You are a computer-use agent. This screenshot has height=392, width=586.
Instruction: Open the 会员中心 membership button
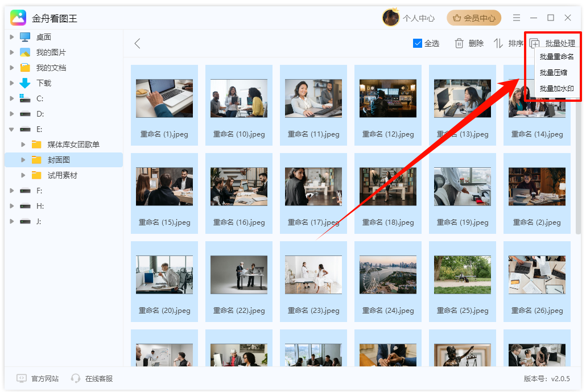[474, 18]
